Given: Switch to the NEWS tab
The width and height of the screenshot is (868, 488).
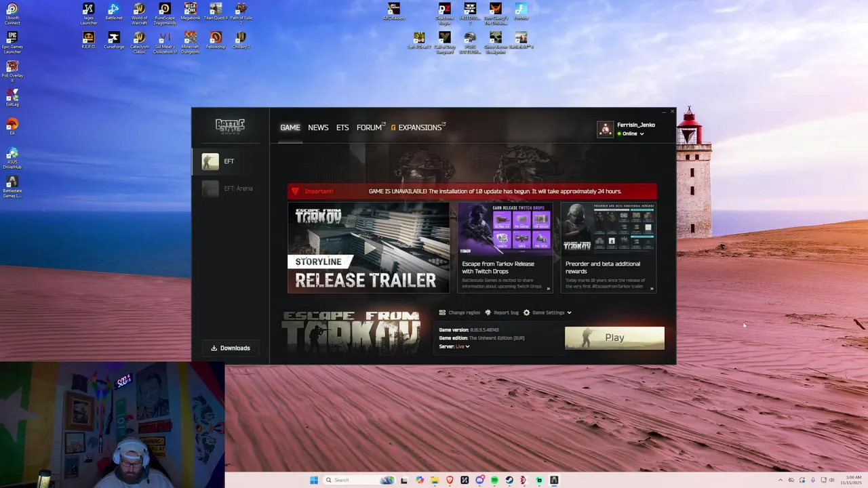Looking at the screenshot, I should 318,127.
